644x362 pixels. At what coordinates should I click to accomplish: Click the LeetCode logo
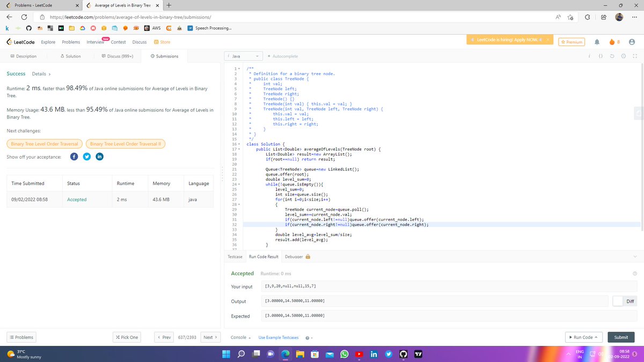tap(20, 42)
